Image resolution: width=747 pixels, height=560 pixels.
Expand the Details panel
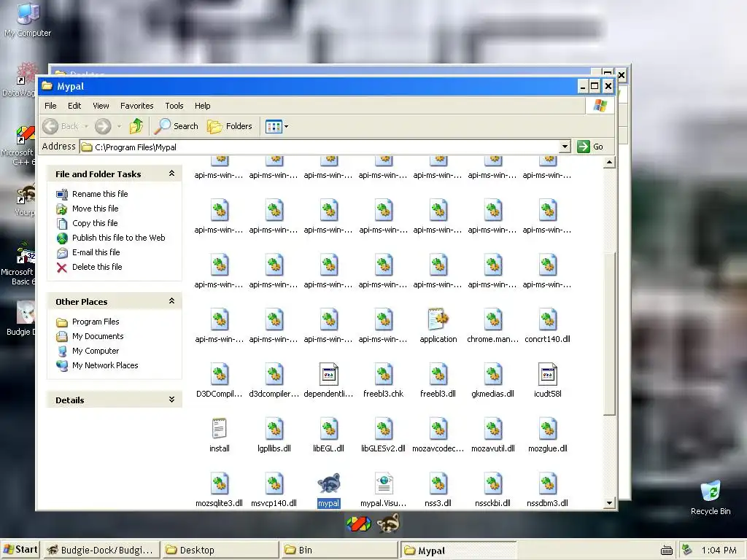click(x=171, y=400)
